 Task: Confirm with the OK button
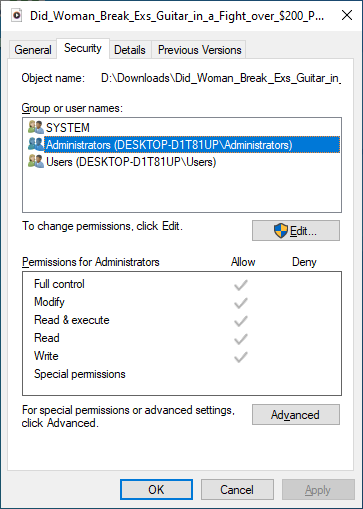click(x=156, y=490)
